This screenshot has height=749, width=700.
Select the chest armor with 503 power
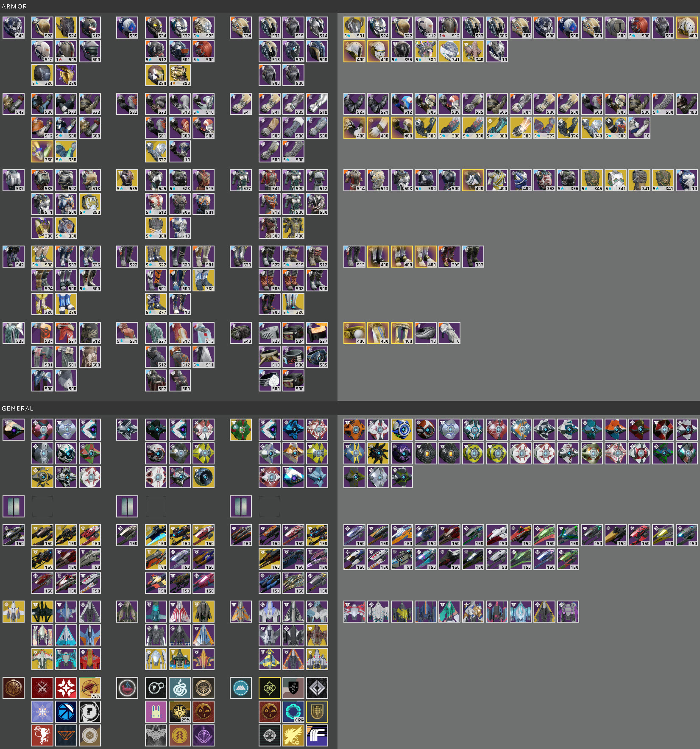pos(402,181)
